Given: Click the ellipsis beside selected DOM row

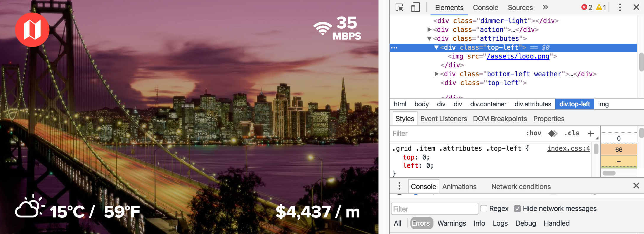Looking at the screenshot, I should (x=394, y=48).
